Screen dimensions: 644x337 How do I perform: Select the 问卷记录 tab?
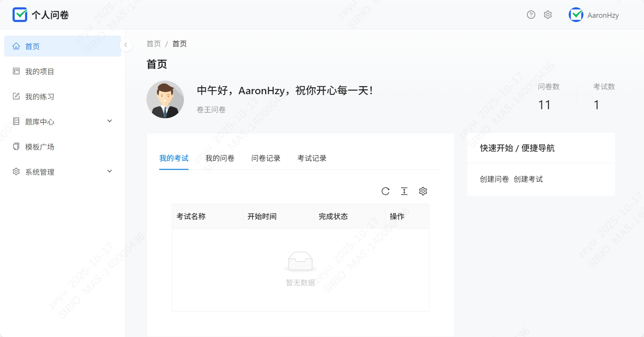coord(266,158)
